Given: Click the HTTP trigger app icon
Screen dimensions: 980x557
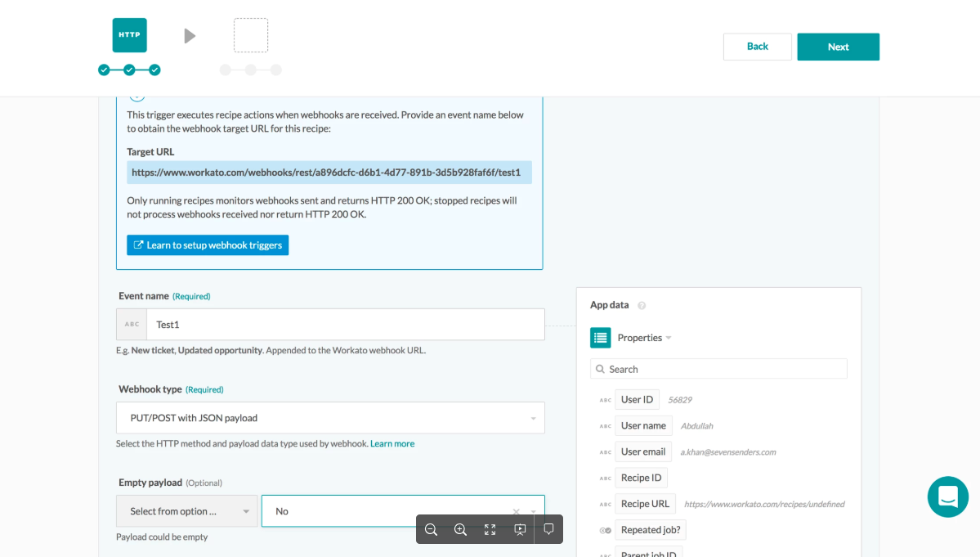Looking at the screenshot, I should point(129,35).
